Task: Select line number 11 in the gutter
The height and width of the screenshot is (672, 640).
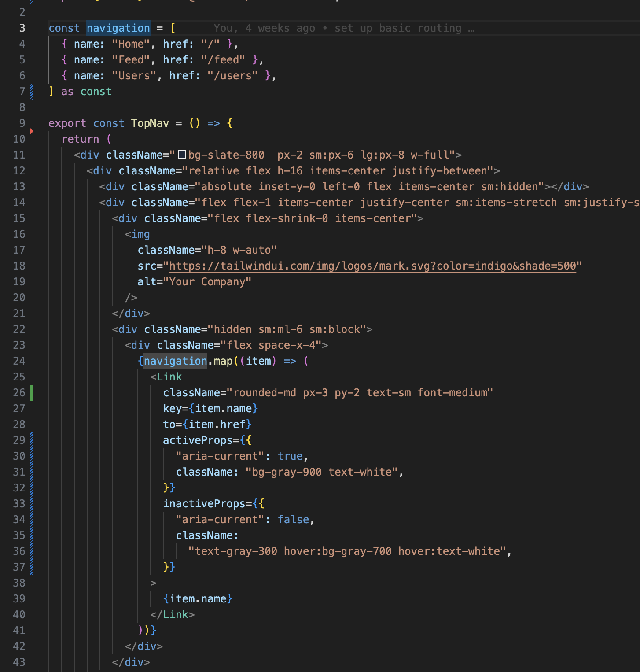Action: 19,155
